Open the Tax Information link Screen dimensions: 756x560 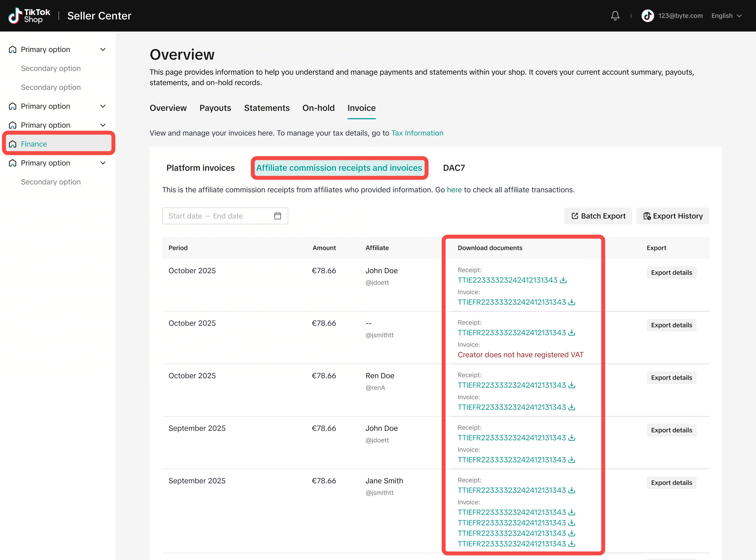point(417,133)
